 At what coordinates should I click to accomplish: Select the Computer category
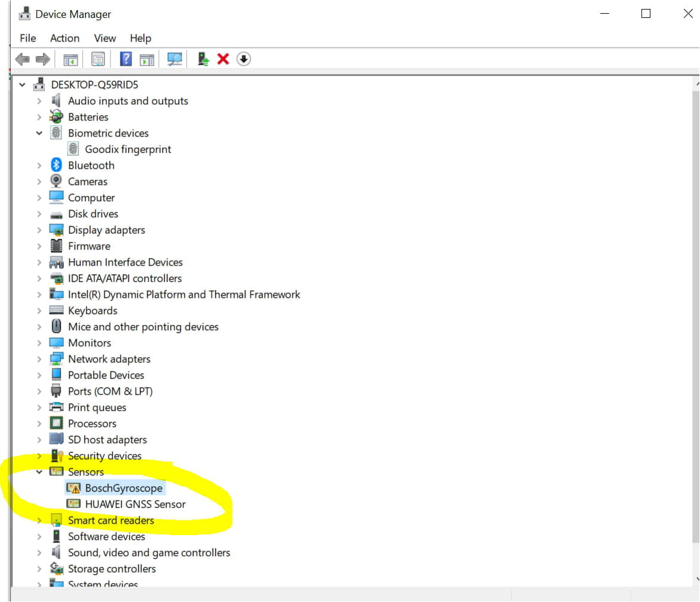tap(91, 198)
